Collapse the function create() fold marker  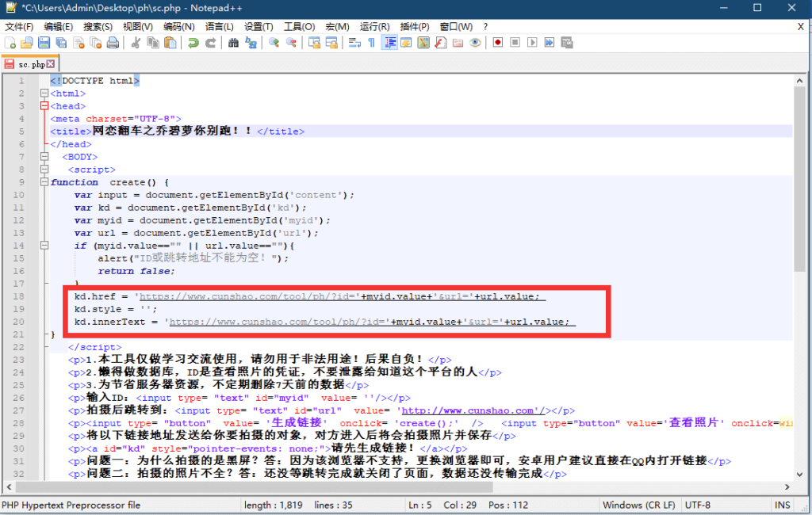pos(44,182)
